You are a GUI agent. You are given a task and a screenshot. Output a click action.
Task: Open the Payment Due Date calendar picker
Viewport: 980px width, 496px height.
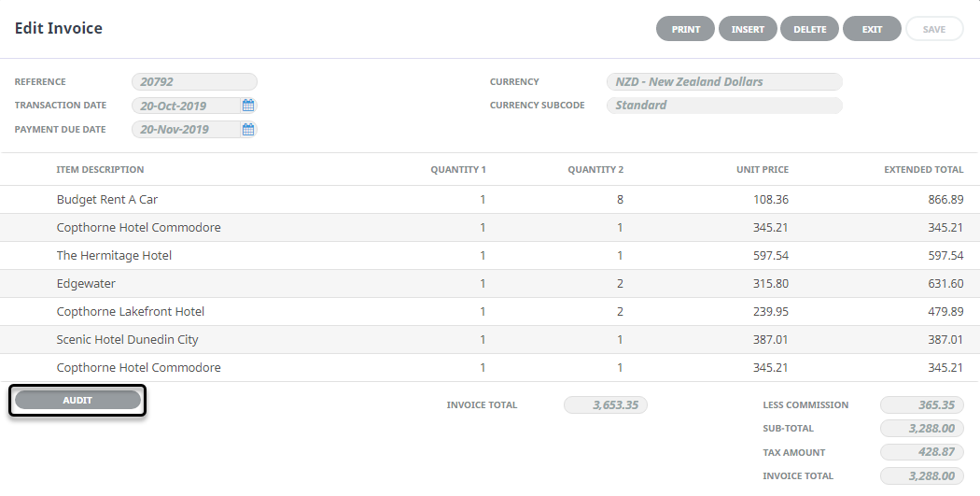tap(248, 130)
